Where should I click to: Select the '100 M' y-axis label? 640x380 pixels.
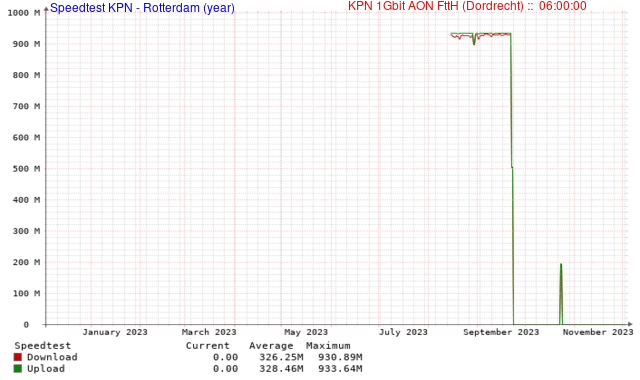point(26,293)
